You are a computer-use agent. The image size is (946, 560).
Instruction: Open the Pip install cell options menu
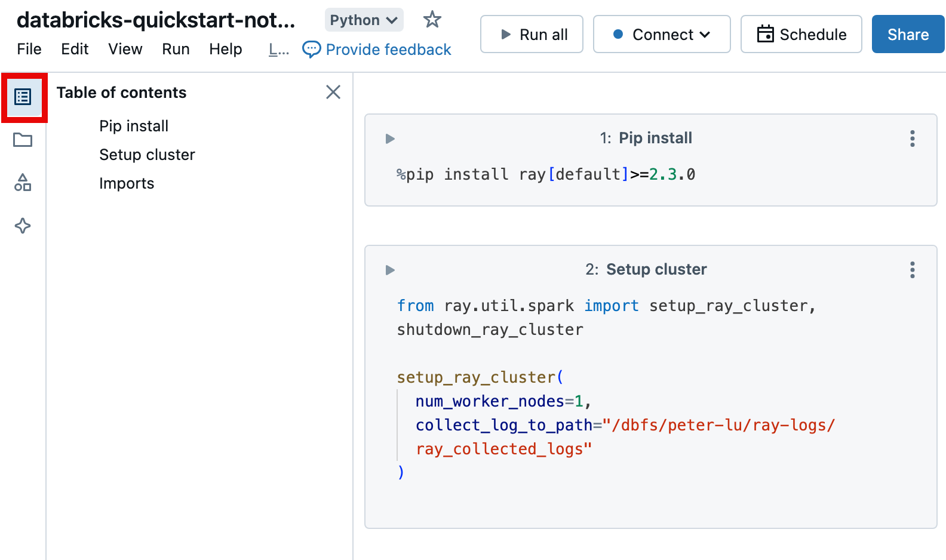click(x=912, y=139)
